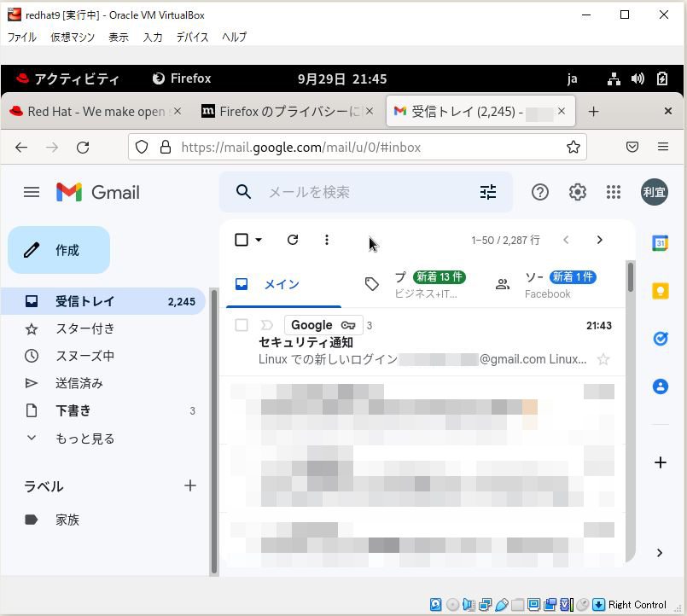Viewport: 687px width, 616px height.
Task: Open the ヘルプ menu
Action: [x=234, y=37]
